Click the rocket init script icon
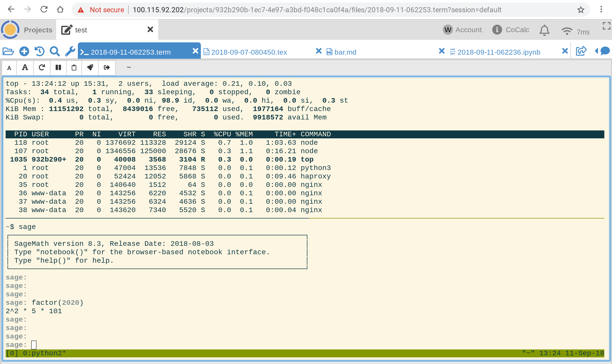The image size is (612, 364). coord(90,68)
